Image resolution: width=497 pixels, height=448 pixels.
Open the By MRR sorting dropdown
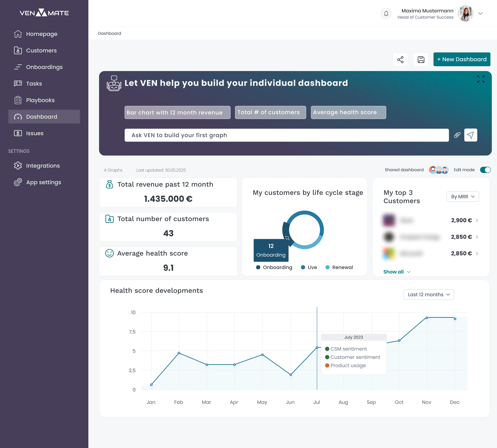point(462,197)
